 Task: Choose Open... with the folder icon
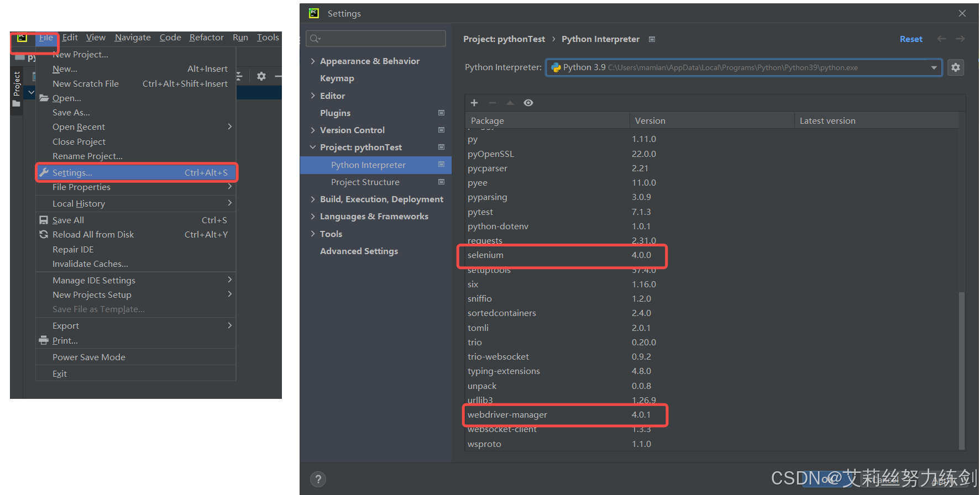pyautogui.click(x=135, y=98)
